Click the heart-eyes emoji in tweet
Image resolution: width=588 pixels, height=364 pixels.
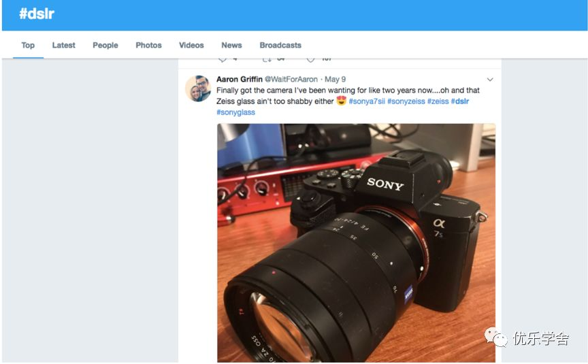[341, 101]
